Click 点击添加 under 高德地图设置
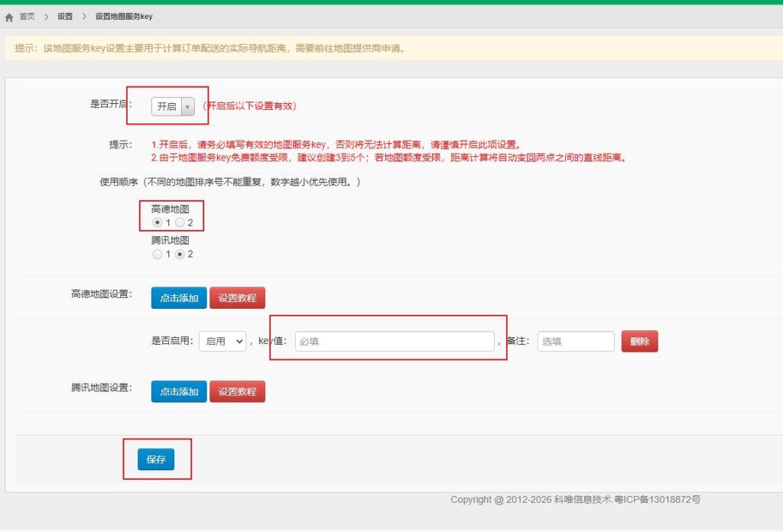Viewport: 783px width, 532px height. [178, 297]
